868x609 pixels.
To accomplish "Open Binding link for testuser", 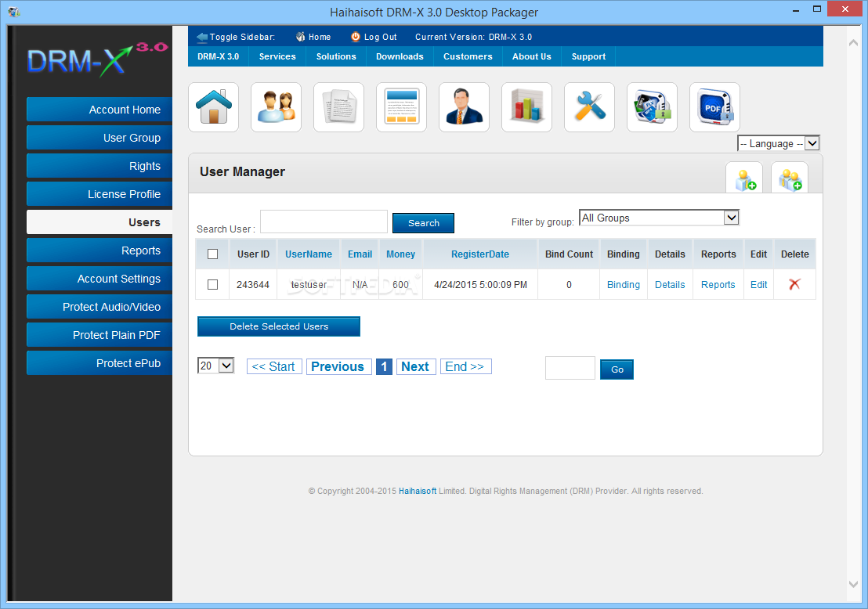I will pyautogui.click(x=624, y=284).
